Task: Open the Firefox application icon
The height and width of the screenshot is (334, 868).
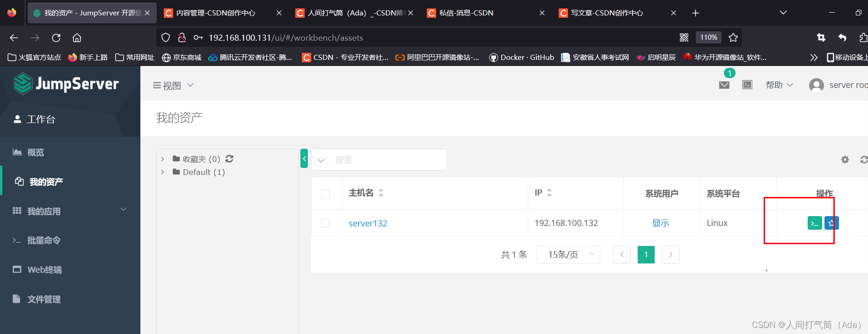Action: (x=12, y=13)
